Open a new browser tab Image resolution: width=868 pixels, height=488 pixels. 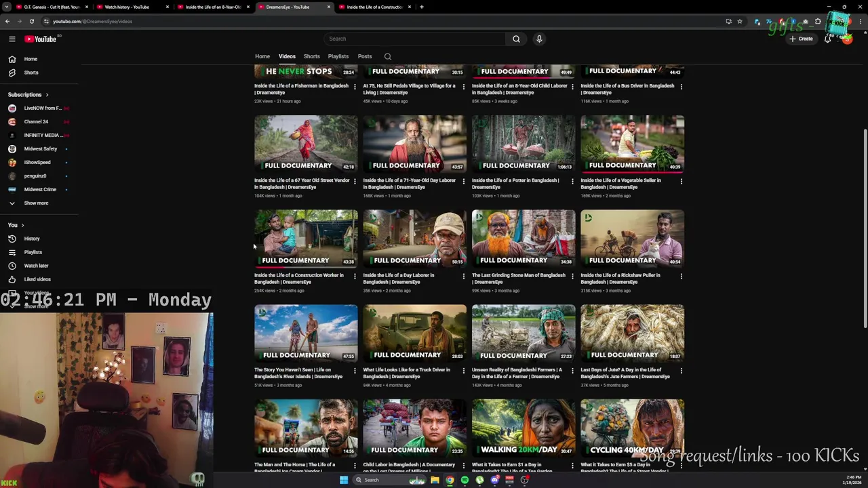click(x=421, y=7)
